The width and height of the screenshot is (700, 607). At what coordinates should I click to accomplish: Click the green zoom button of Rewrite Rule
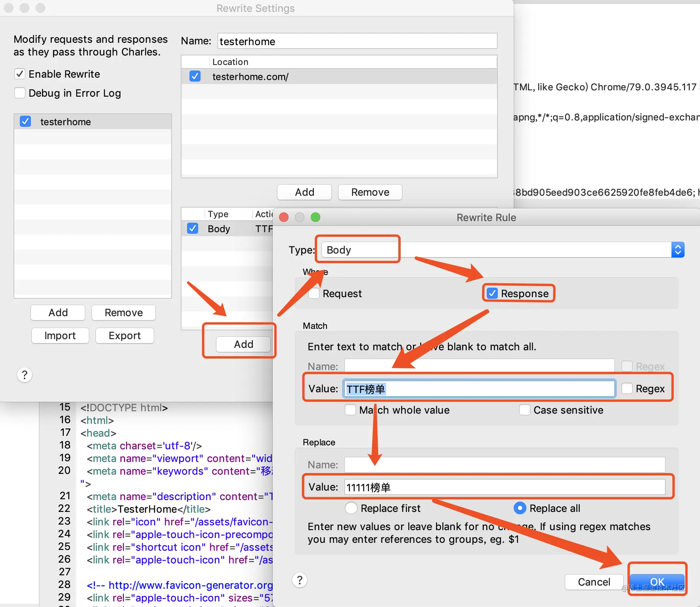316,217
